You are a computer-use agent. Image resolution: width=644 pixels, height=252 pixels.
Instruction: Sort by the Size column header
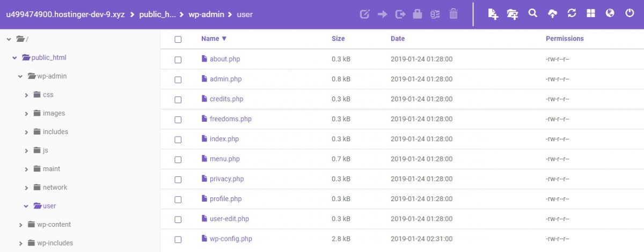coord(338,39)
